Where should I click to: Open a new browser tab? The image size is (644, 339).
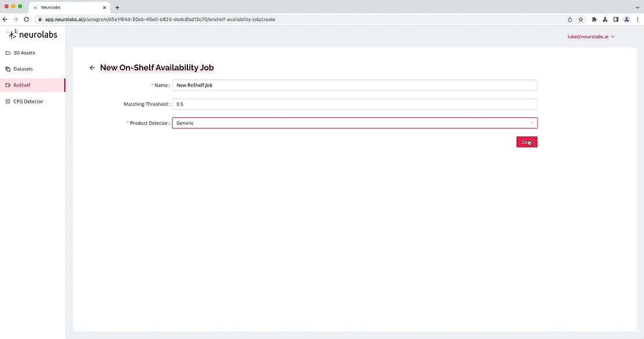pos(117,8)
